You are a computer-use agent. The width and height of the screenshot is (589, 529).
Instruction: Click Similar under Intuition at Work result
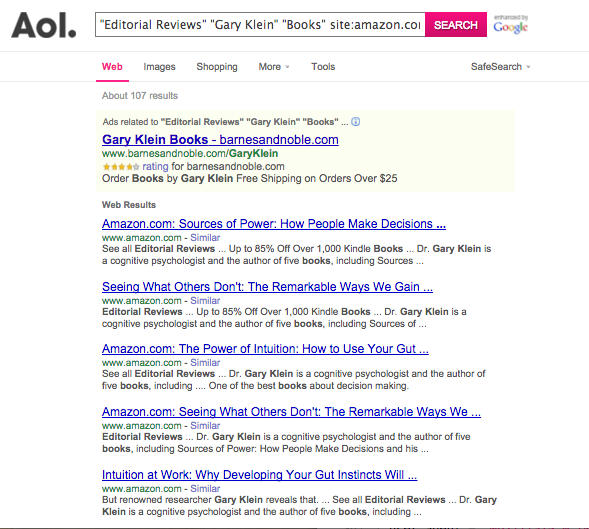pos(205,489)
